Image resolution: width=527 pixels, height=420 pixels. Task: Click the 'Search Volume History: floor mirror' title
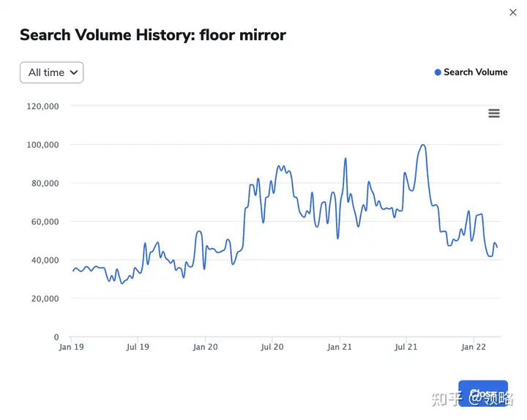click(x=153, y=35)
